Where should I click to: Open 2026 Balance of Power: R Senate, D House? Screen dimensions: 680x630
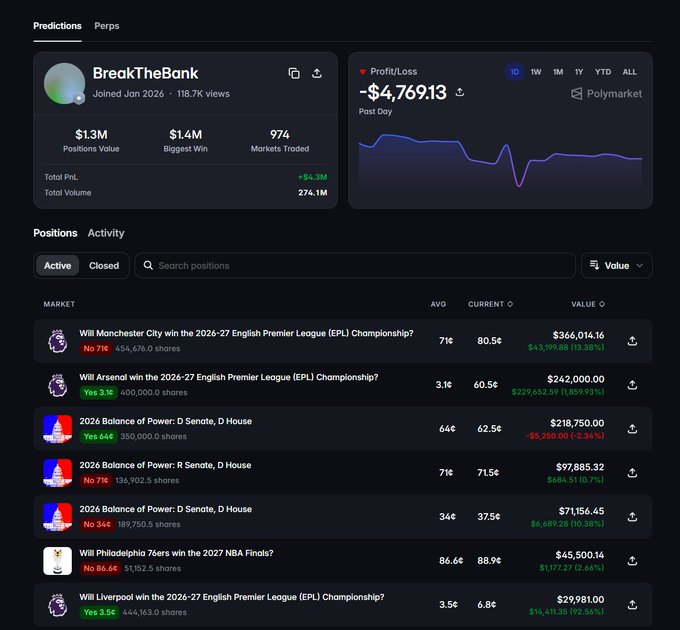coord(165,465)
